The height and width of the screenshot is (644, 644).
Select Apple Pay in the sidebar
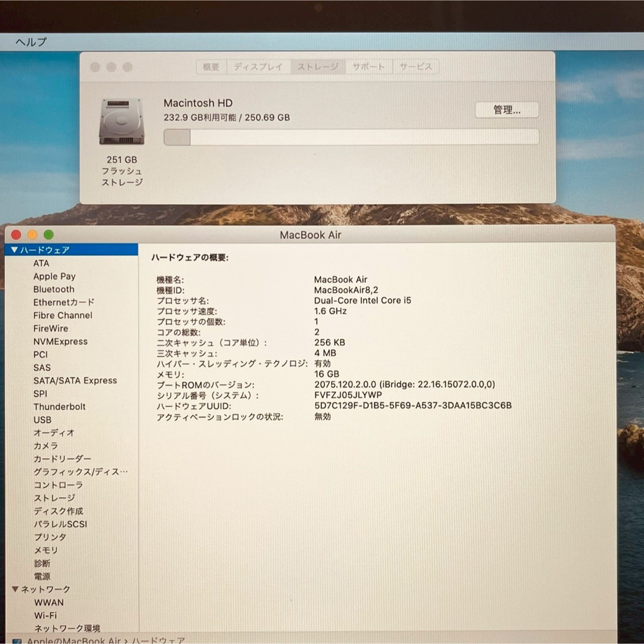pyautogui.click(x=54, y=277)
